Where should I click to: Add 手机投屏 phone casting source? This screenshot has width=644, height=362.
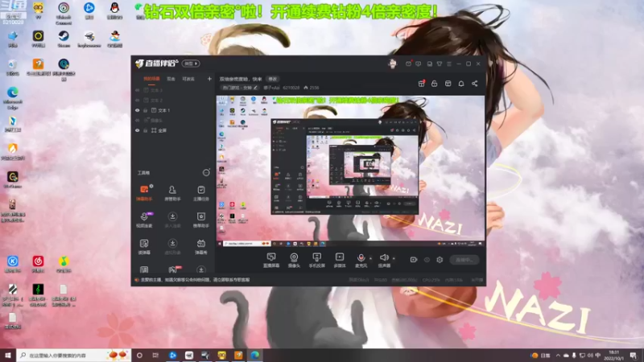coord(316,260)
